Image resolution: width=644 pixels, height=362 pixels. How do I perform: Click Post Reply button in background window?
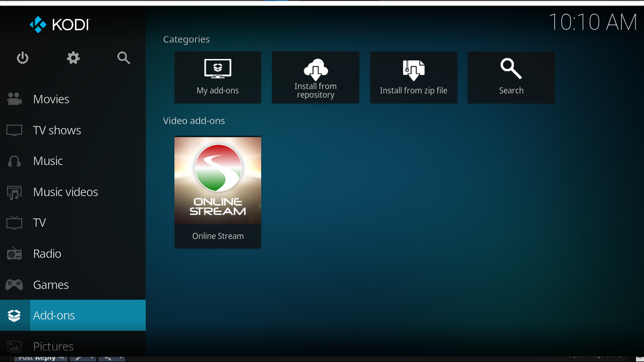40,357
